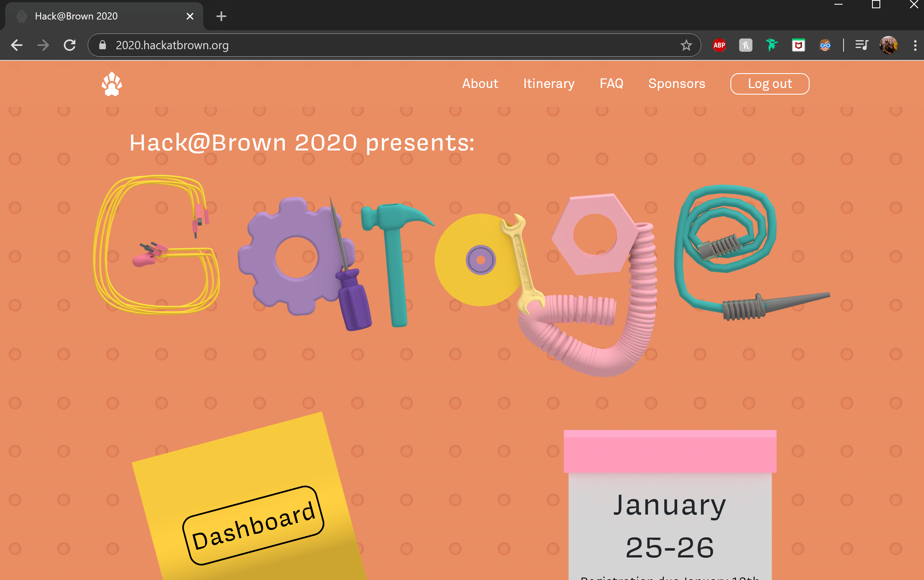Open a new tab with plus

[221, 16]
